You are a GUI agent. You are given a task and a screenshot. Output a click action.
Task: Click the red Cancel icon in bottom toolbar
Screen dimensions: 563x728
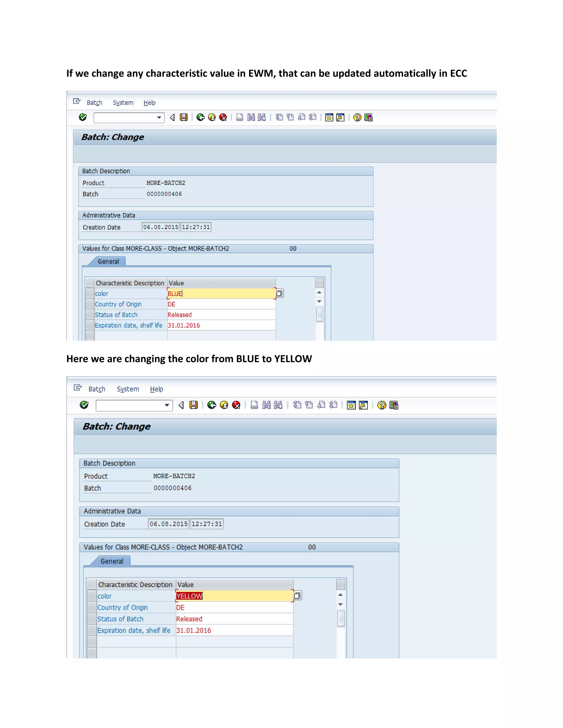click(x=236, y=405)
